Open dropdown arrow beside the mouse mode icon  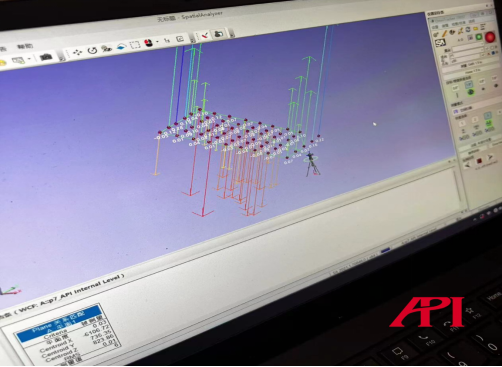click(x=157, y=42)
